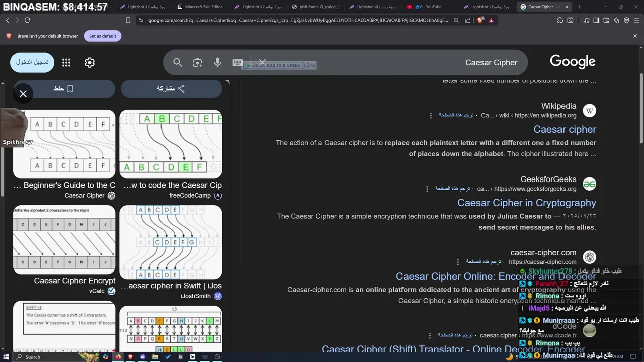This screenshot has height=362, width=644.
Task: Click the Wikipedia site favicon
Action: tap(589, 111)
